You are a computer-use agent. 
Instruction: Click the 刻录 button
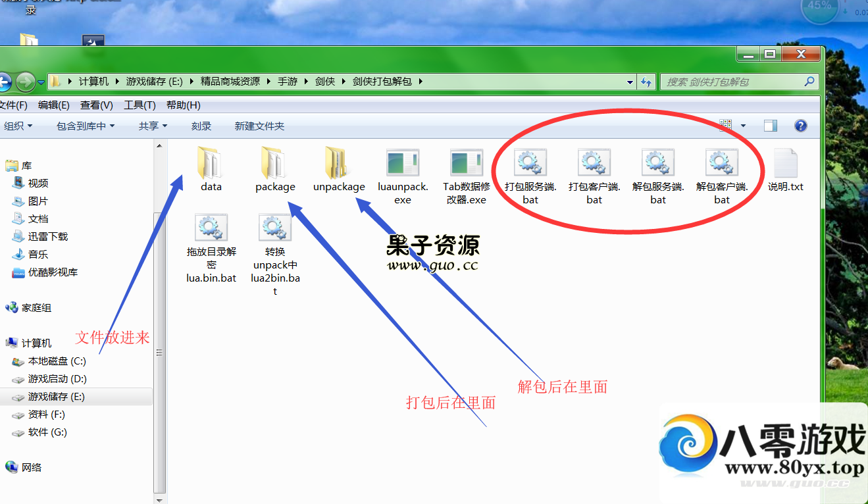[x=201, y=126]
